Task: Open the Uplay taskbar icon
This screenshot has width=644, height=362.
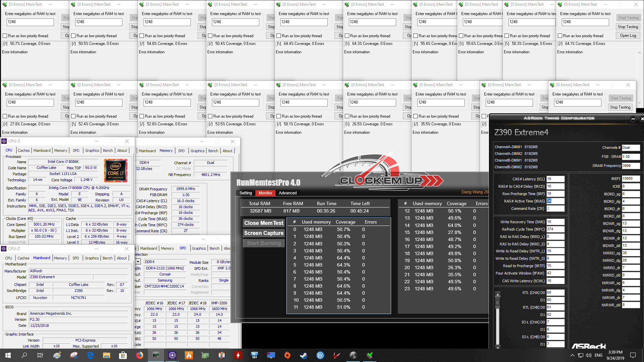Action: (320, 355)
